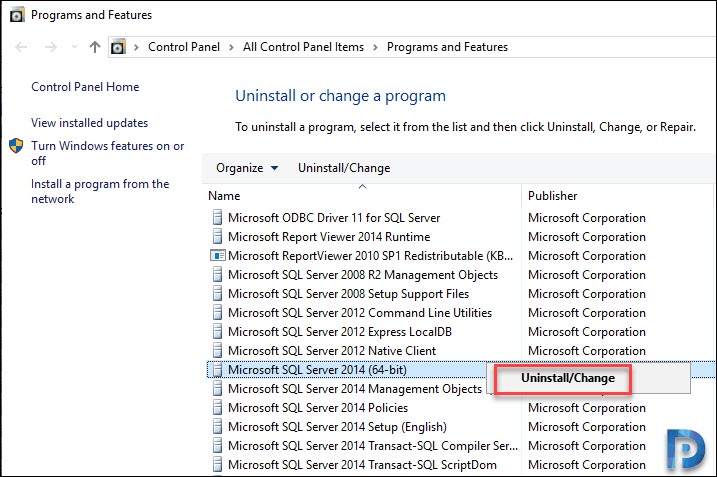Click icon of Report Viewer 2014 Runtime
The height and width of the screenshot is (477, 717).
[x=218, y=236]
